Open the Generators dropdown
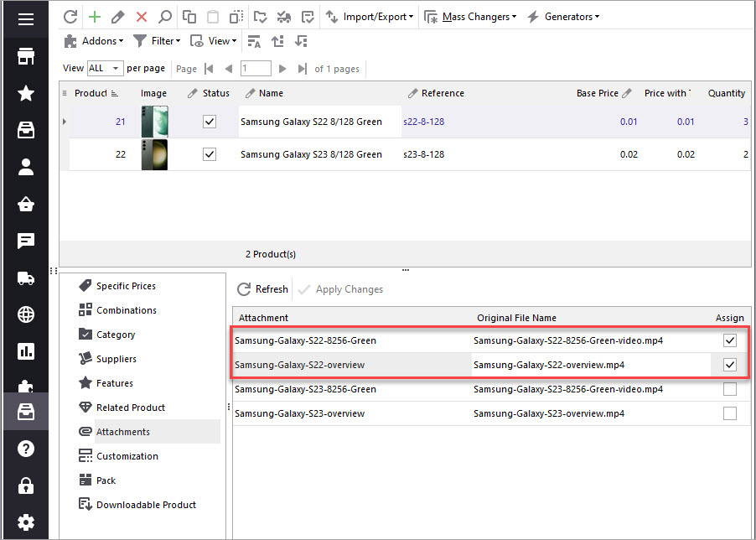Image resolution: width=756 pixels, height=540 pixels. pos(563,17)
